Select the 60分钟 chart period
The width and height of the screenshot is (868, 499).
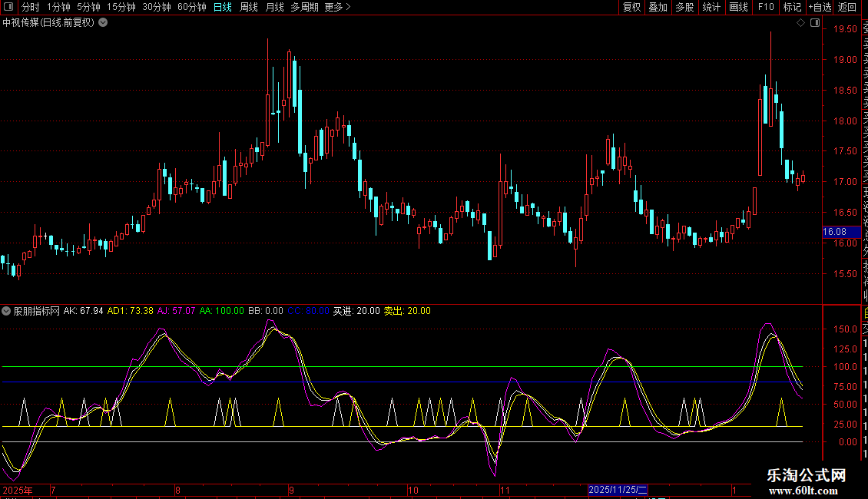click(191, 7)
